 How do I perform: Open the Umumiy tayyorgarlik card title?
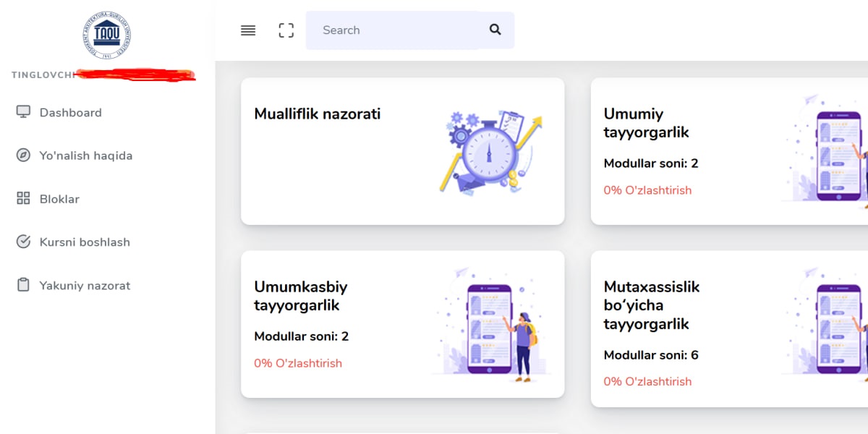pos(646,123)
